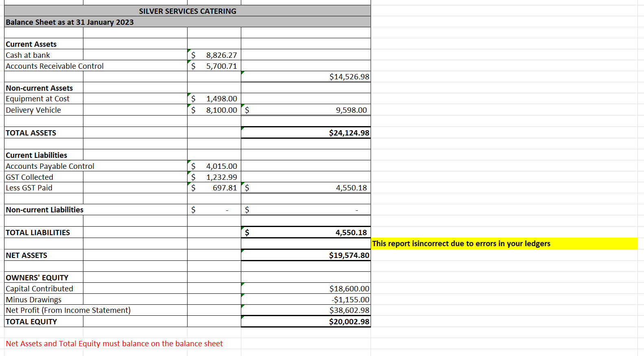The width and height of the screenshot is (644, 356).
Task: Select the SILVER SERVICES CATERING title cell
Action: tap(188, 11)
